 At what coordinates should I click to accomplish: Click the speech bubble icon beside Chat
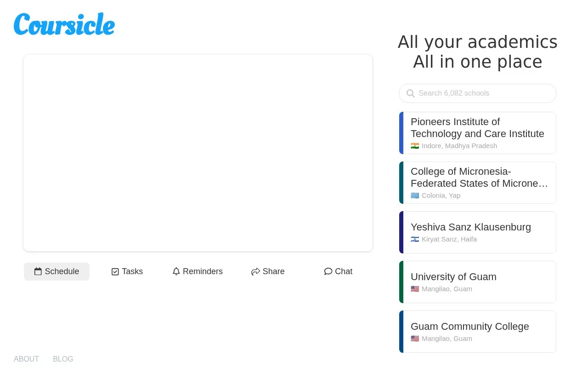tap(328, 271)
